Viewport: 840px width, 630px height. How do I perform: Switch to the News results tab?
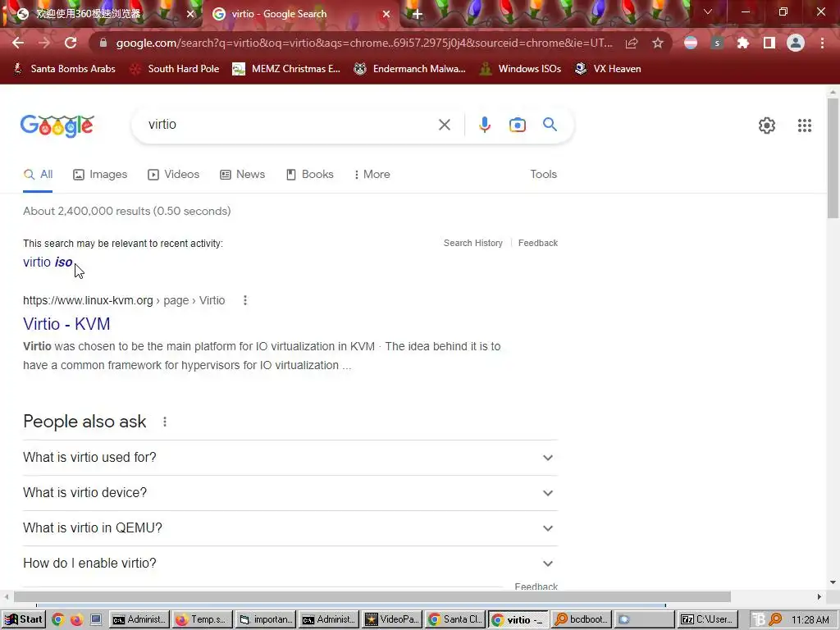coord(242,175)
